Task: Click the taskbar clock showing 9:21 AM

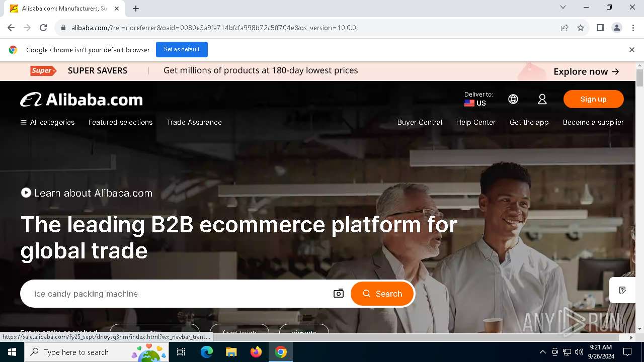Action: click(x=601, y=352)
